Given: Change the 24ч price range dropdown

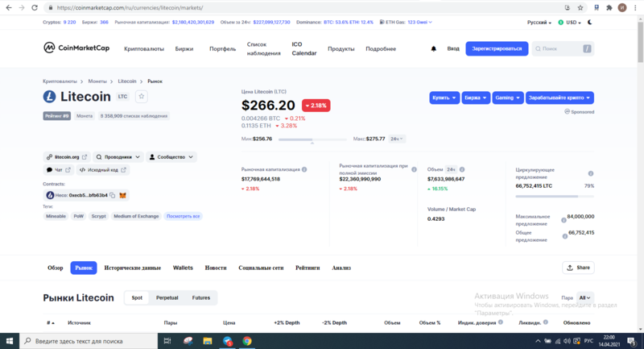Looking at the screenshot, I should (397, 139).
